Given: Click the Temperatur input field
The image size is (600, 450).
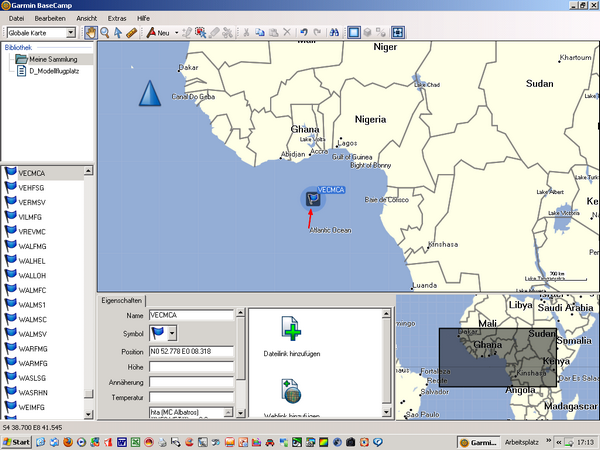Looking at the screenshot, I should (x=191, y=397).
